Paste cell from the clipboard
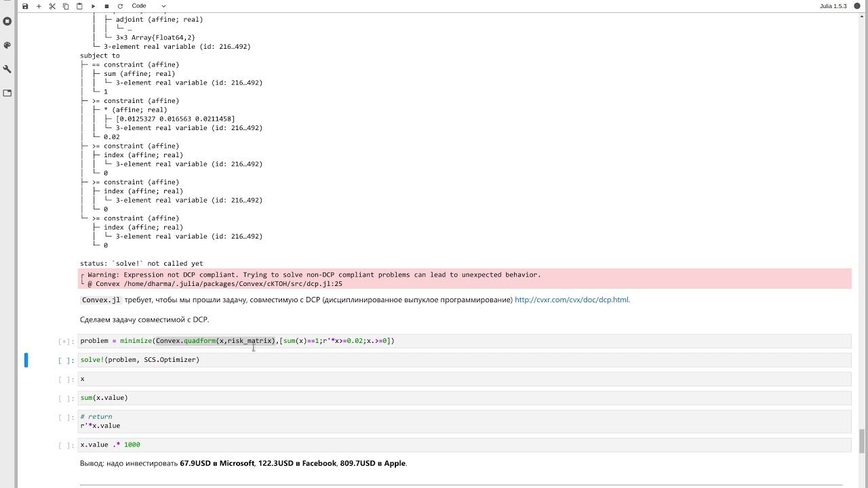The image size is (868, 488). point(79,6)
